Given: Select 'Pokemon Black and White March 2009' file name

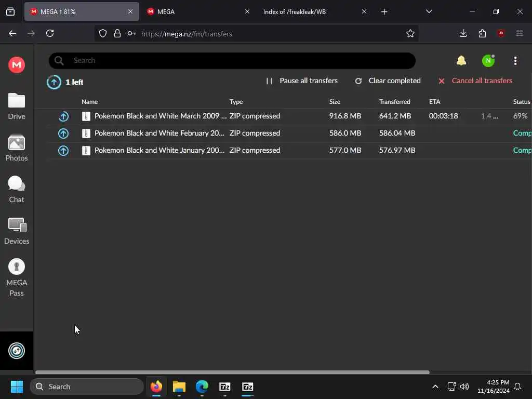Looking at the screenshot, I should [161, 116].
